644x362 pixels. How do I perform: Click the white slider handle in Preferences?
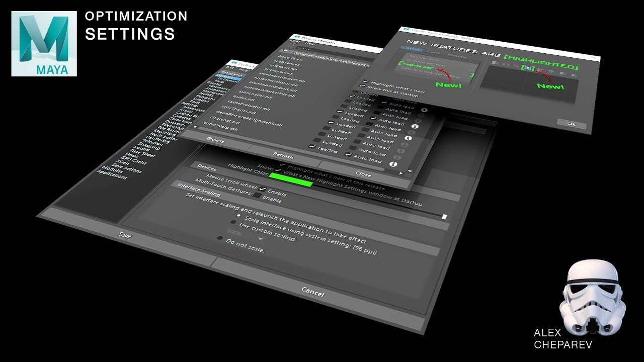444,216
